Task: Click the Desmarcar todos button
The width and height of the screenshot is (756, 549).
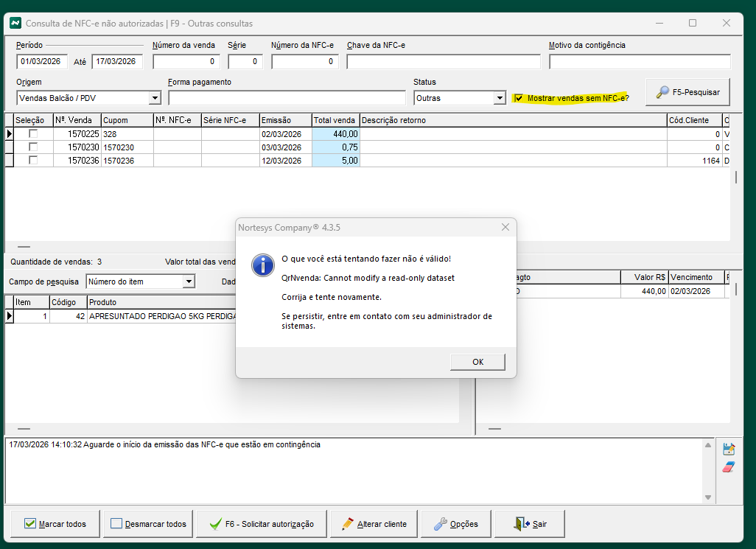Action: click(x=148, y=524)
